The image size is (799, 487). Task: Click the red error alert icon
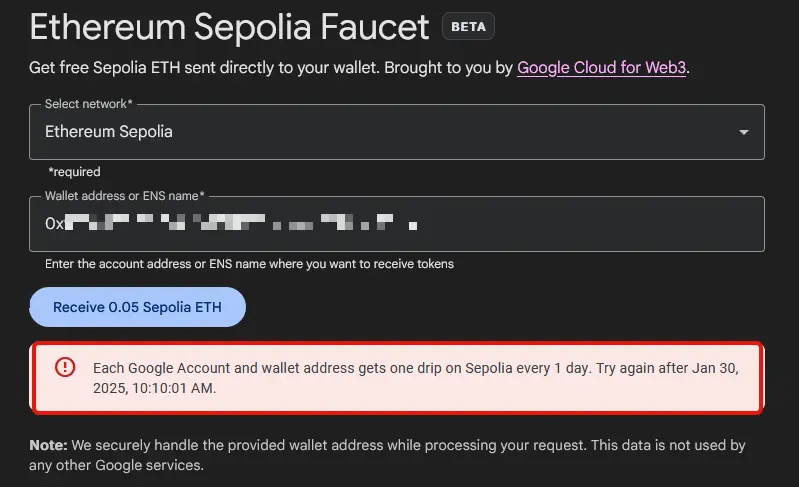[65, 367]
